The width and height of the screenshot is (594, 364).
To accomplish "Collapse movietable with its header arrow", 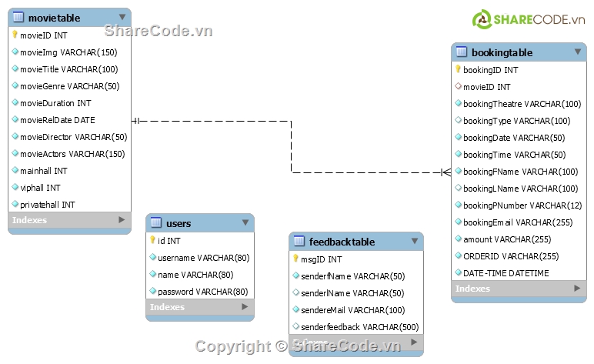I will [122, 17].
